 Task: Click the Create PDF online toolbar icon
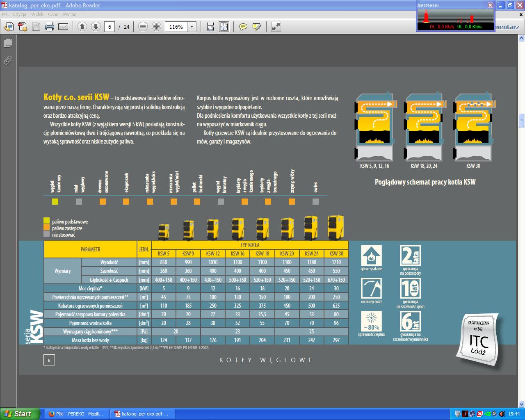pos(22,27)
